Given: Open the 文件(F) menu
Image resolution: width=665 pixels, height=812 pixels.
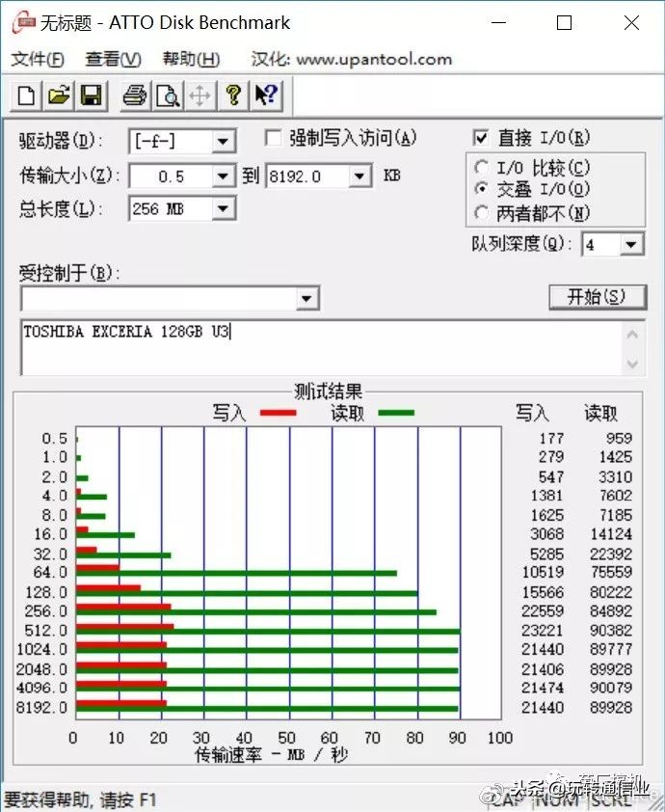Looking at the screenshot, I should (x=38, y=59).
